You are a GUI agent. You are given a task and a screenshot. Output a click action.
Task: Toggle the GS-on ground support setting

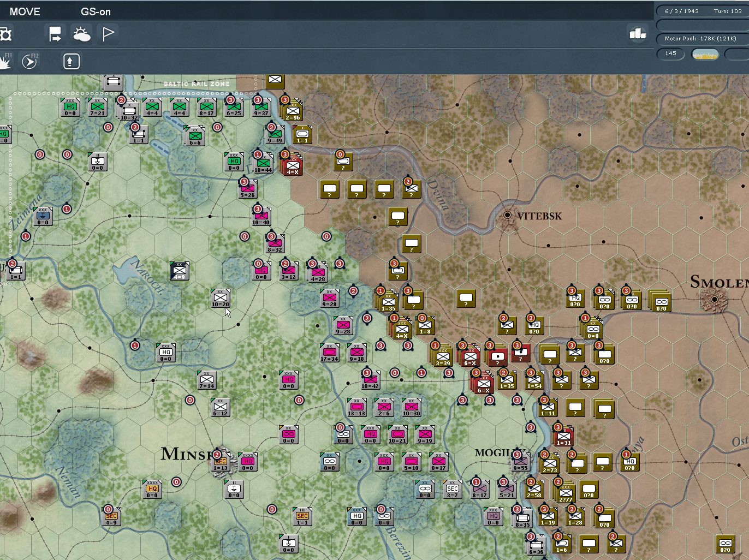click(x=96, y=11)
